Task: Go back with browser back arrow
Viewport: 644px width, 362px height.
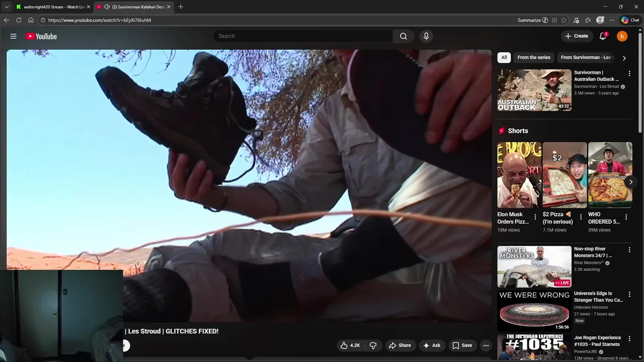Action: coord(7,20)
